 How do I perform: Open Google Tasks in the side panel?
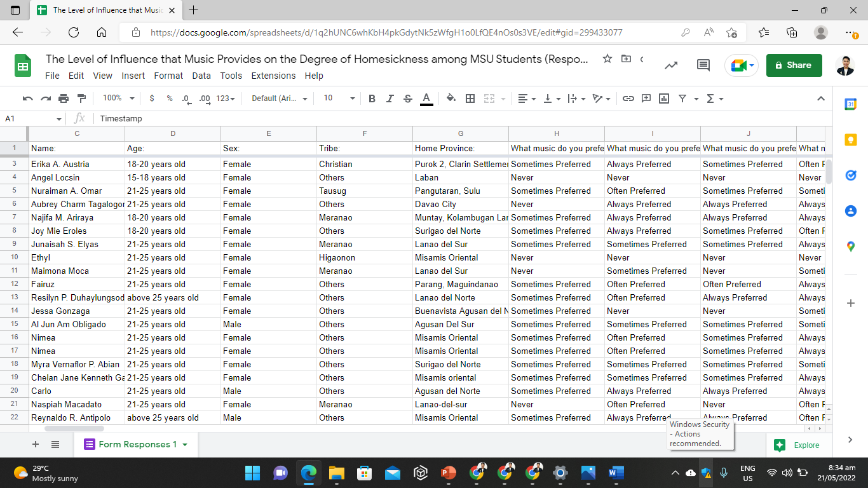(x=851, y=175)
